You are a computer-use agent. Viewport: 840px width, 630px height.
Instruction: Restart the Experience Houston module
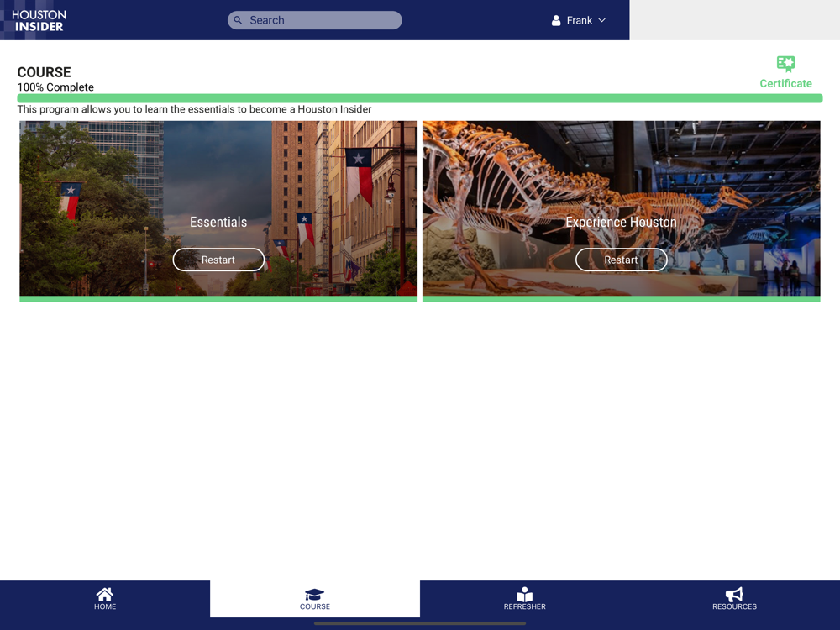coord(622,260)
